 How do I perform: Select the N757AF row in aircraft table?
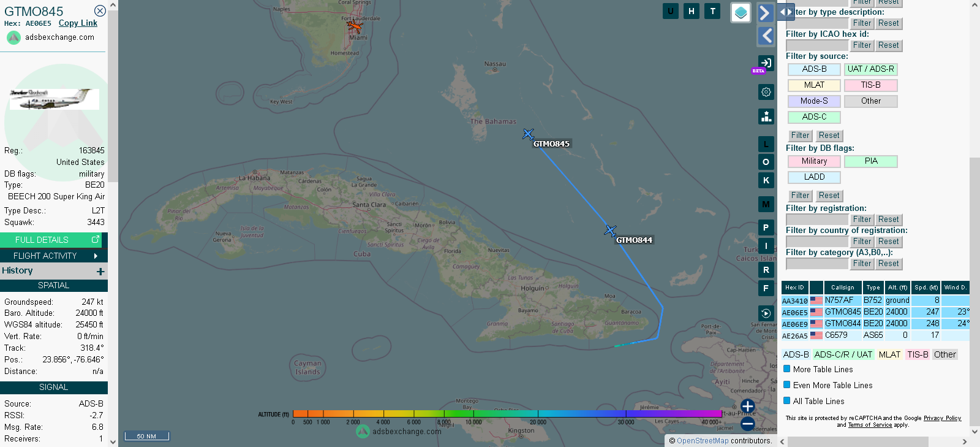(x=875, y=300)
